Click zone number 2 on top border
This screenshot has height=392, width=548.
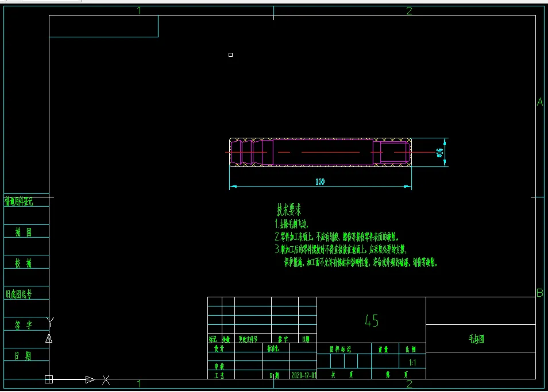409,11
